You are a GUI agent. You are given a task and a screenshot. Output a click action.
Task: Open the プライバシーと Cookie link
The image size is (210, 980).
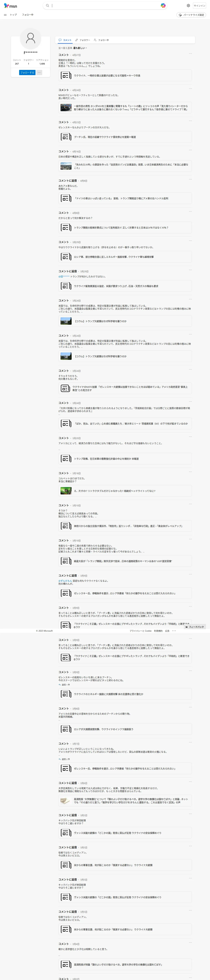pos(140,631)
